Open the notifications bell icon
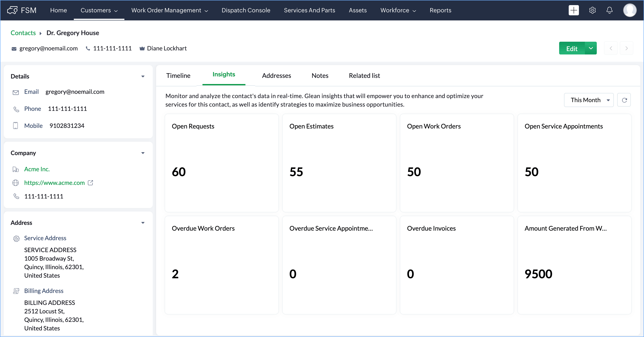 609,10
